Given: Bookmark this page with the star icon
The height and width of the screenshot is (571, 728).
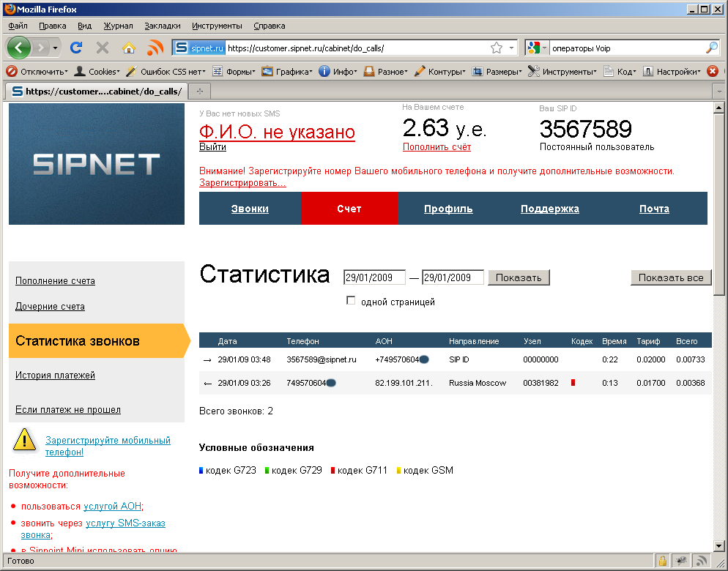Looking at the screenshot, I should pyautogui.click(x=497, y=48).
